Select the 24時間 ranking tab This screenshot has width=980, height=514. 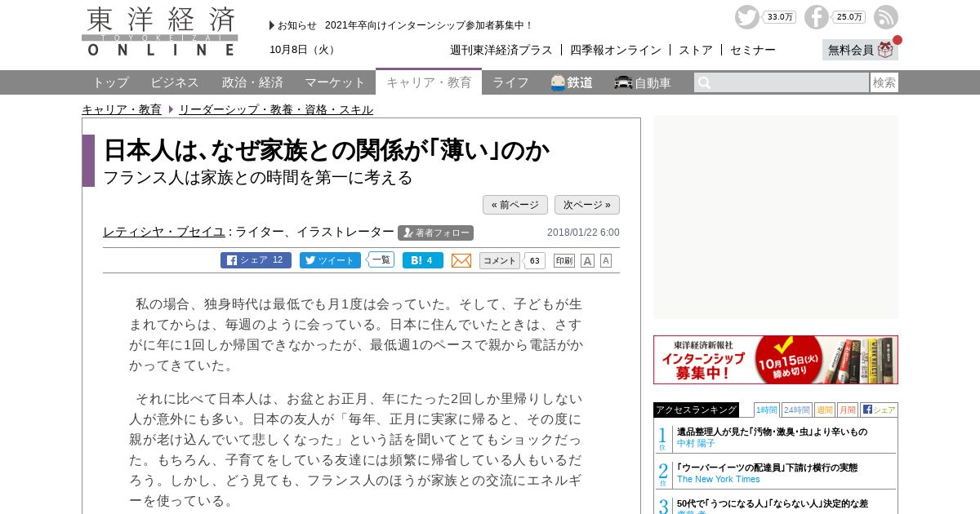point(797,410)
